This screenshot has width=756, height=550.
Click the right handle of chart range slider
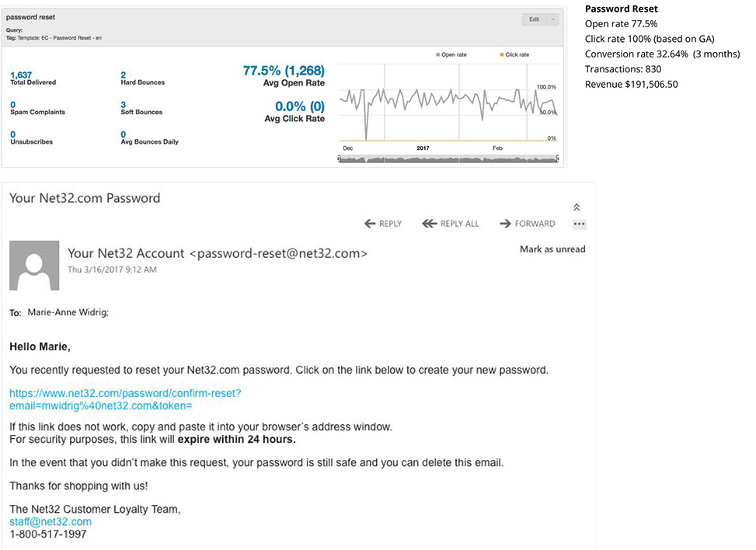[558, 158]
